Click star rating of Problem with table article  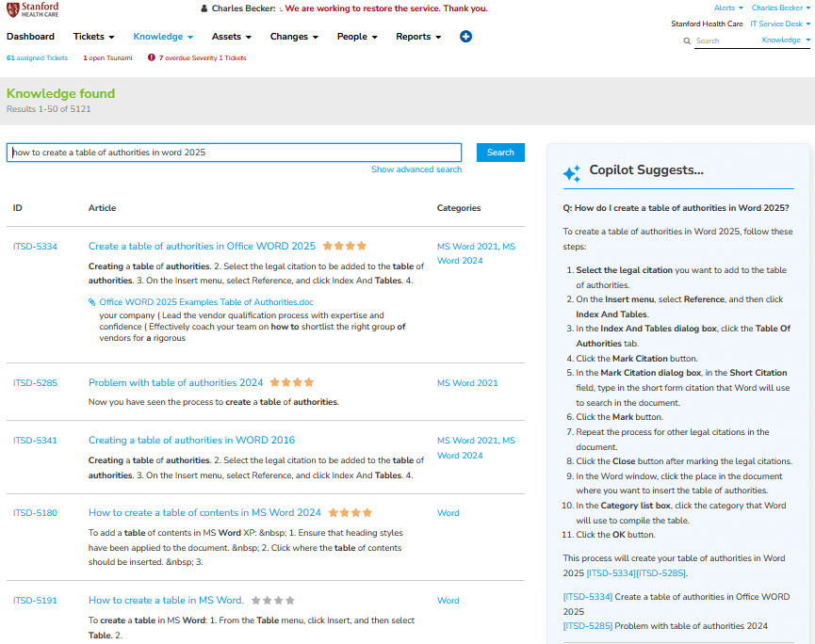[292, 382]
